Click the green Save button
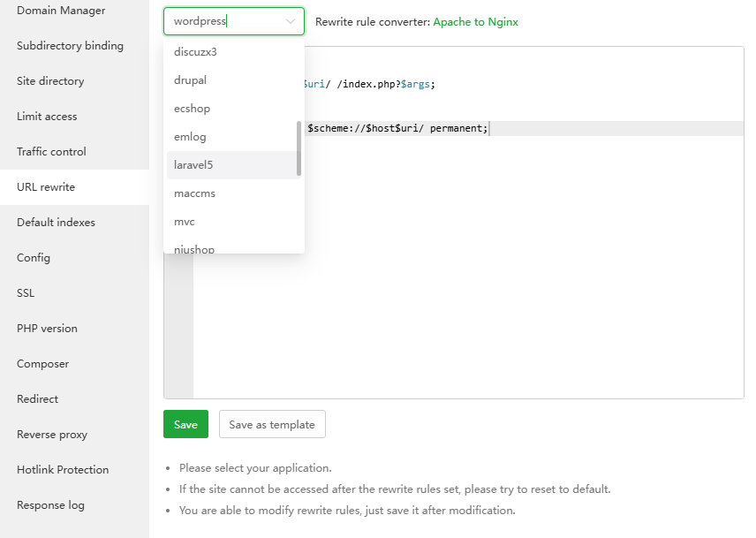Viewport: 756px width, 538px height. pos(185,424)
